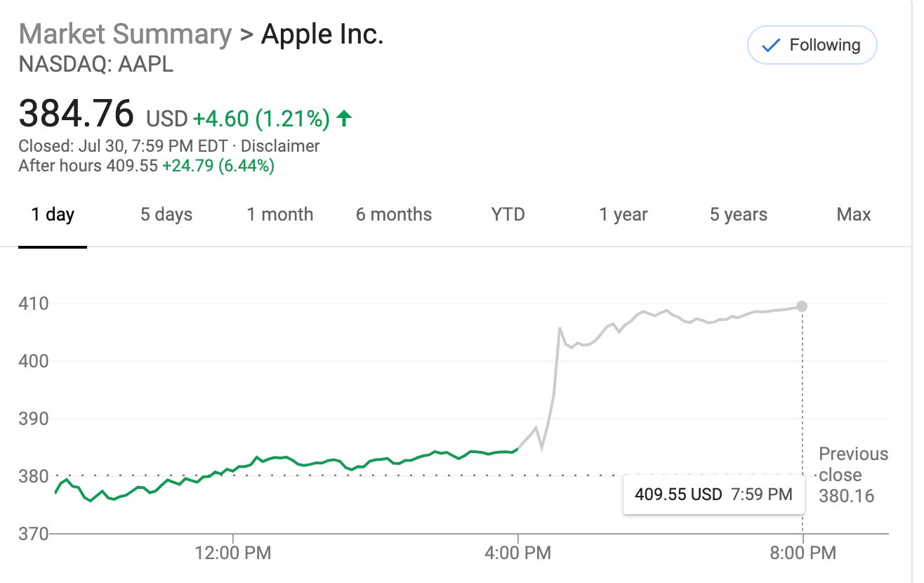Click the Previous close 380.16 label
The image size is (924, 583).
(852, 475)
